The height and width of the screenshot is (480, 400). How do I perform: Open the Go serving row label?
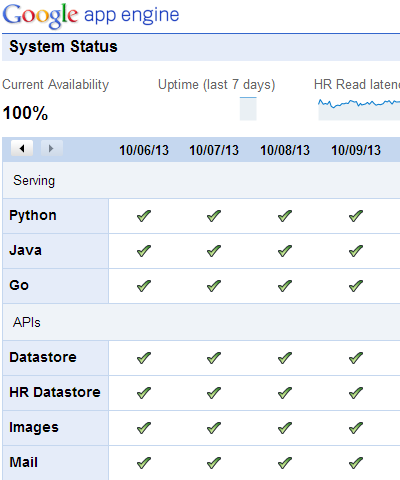tap(19, 285)
